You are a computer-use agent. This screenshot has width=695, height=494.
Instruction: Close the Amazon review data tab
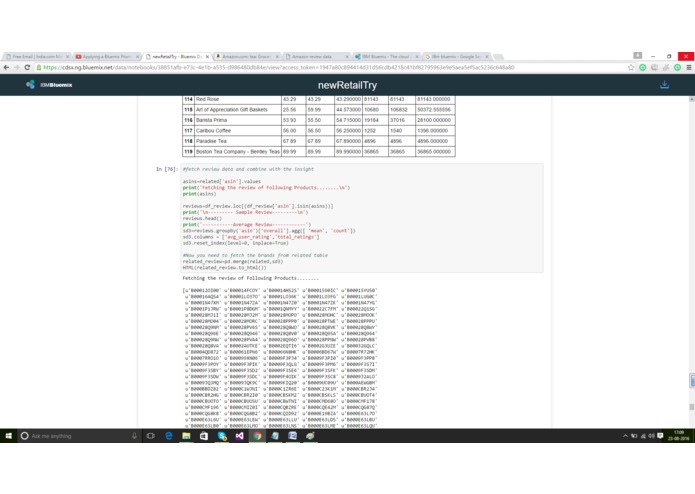[x=347, y=57]
